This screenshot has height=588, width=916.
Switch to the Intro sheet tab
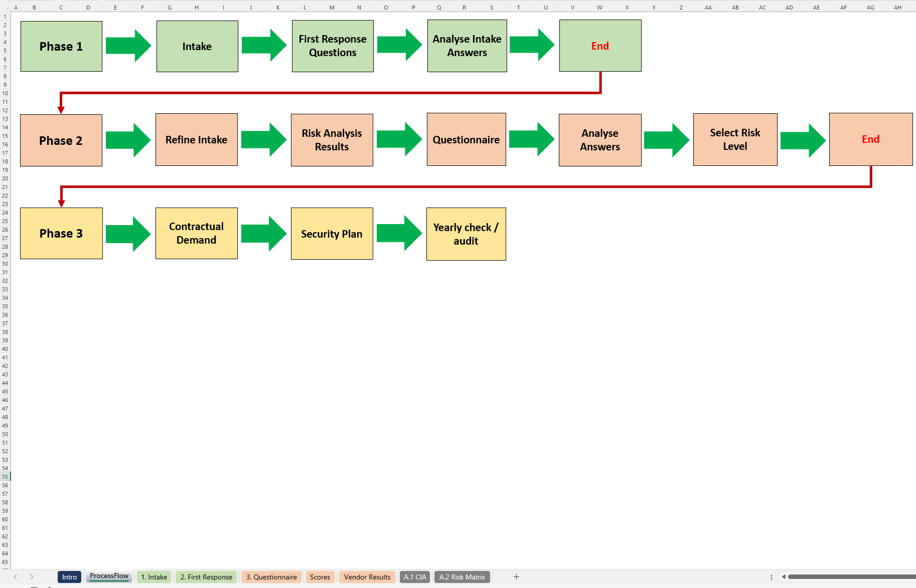[69, 576]
